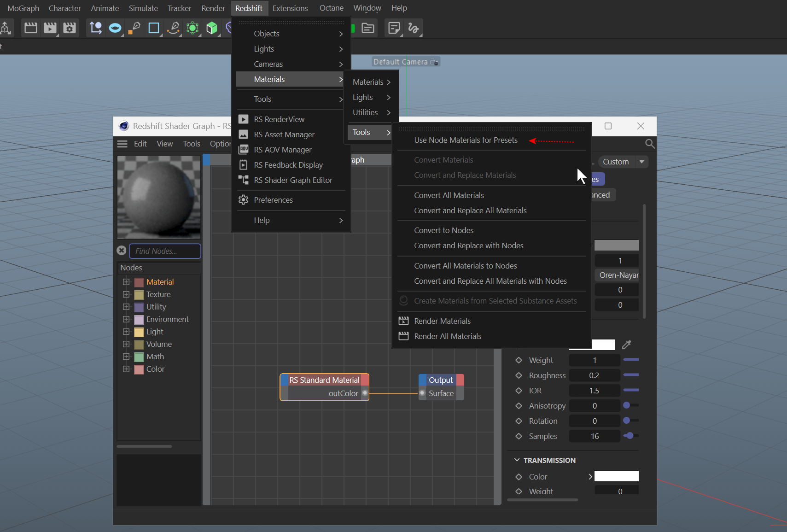The image size is (787, 532).
Task: Click the search magnifier in Shader Graph
Action: [x=650, y=144]
